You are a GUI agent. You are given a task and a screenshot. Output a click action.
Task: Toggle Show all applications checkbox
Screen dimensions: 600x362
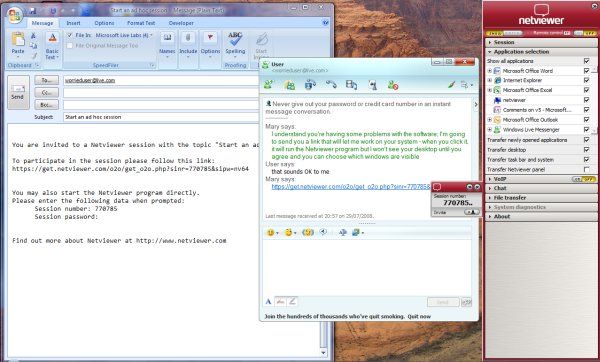coord(586,61)
